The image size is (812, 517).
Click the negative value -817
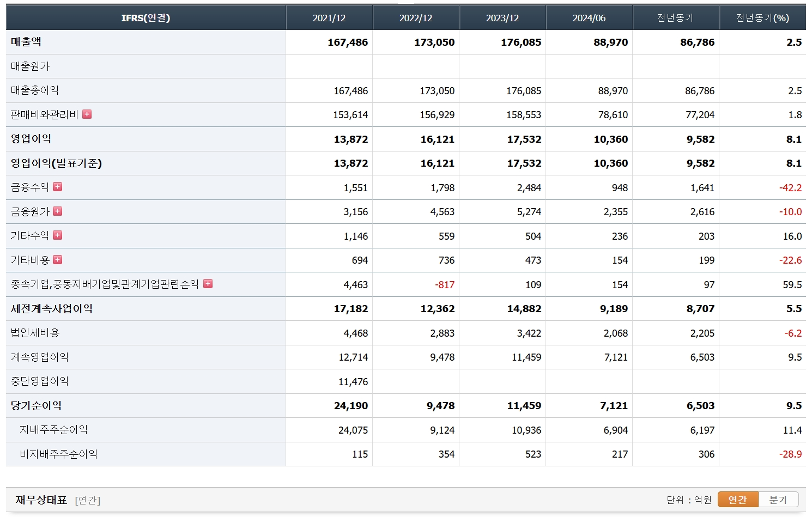pos(445,284)
